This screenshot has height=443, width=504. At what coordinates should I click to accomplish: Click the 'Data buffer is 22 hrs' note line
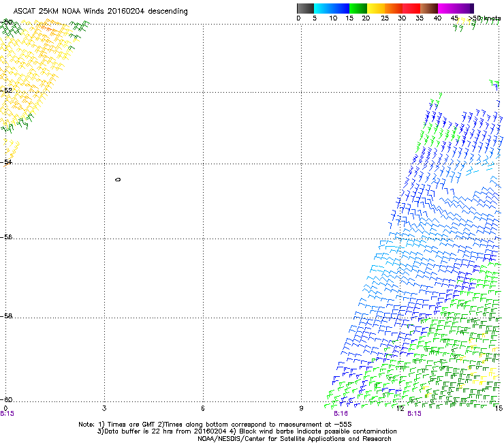click(x=247, y=431)
